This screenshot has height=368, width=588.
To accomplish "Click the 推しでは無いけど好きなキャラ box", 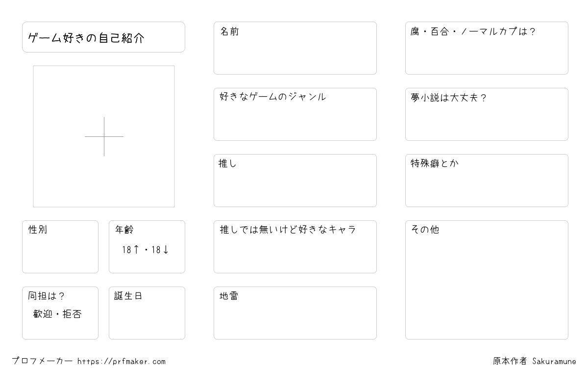I will point(295,247).
